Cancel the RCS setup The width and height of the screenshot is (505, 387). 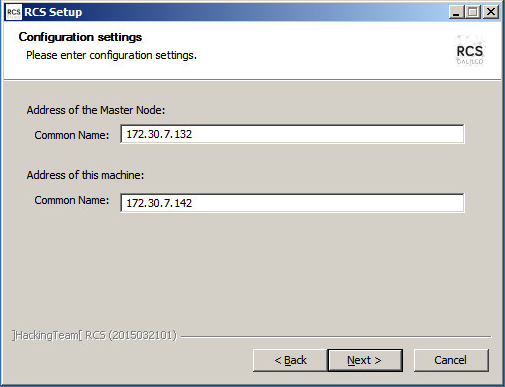451,360
